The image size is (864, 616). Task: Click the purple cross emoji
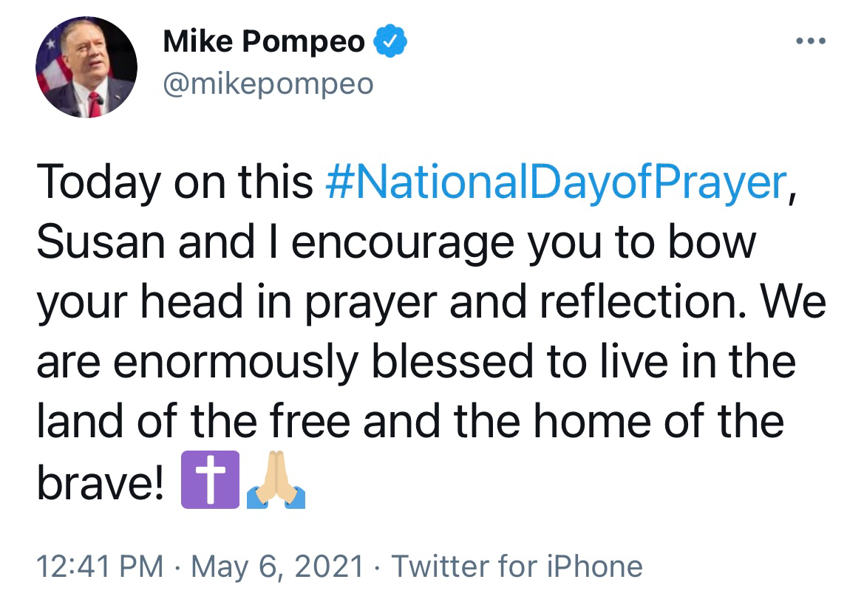point(210,479)
